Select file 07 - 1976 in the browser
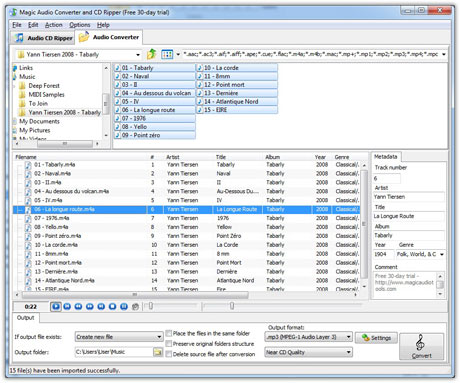This screenshot has width=460, height=383. (x=154, y=118)
